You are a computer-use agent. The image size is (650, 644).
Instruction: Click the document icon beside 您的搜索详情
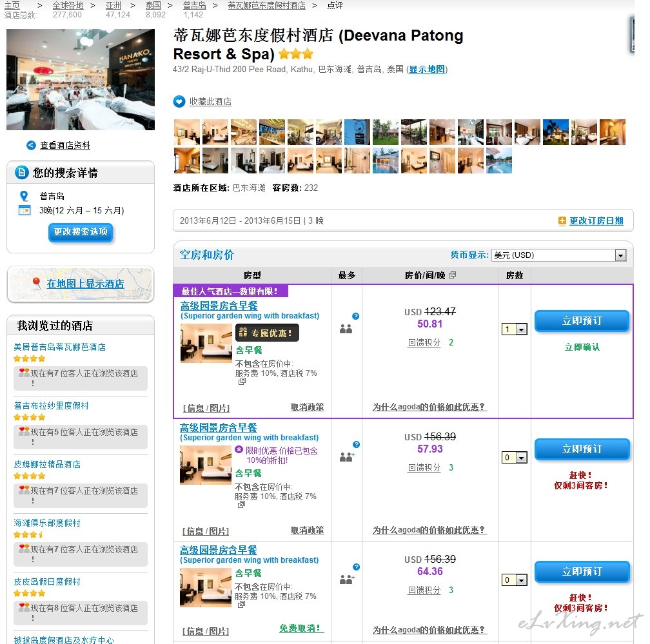(21, 172)
